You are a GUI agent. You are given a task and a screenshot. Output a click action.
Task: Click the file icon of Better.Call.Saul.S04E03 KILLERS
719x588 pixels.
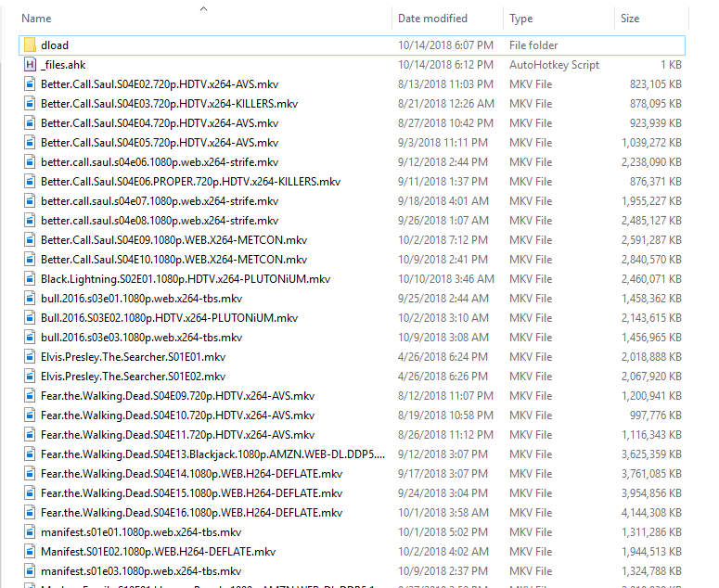coord(30,104)
